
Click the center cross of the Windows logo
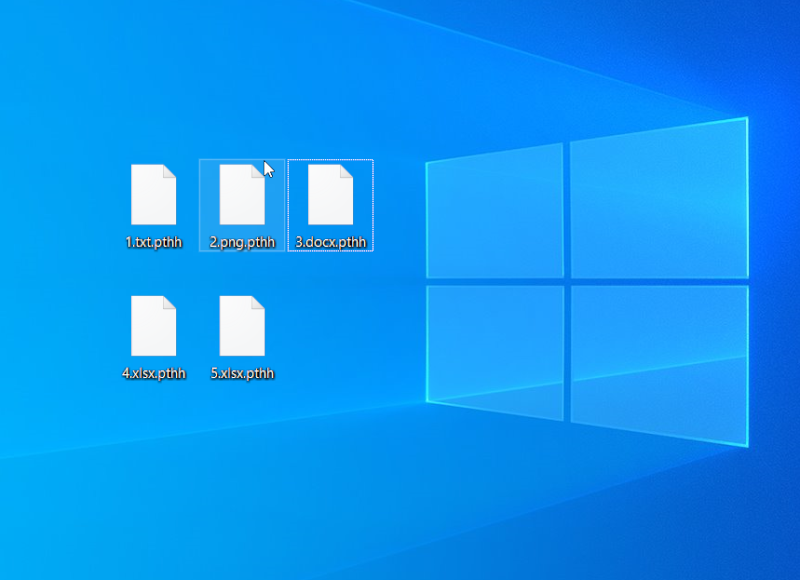pos(566,280)
